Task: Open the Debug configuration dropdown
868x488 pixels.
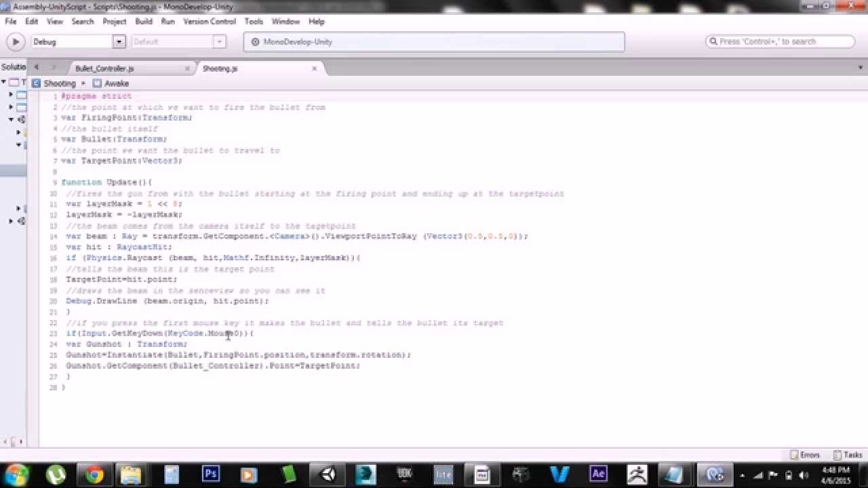Action: click(x=79, y=42)
